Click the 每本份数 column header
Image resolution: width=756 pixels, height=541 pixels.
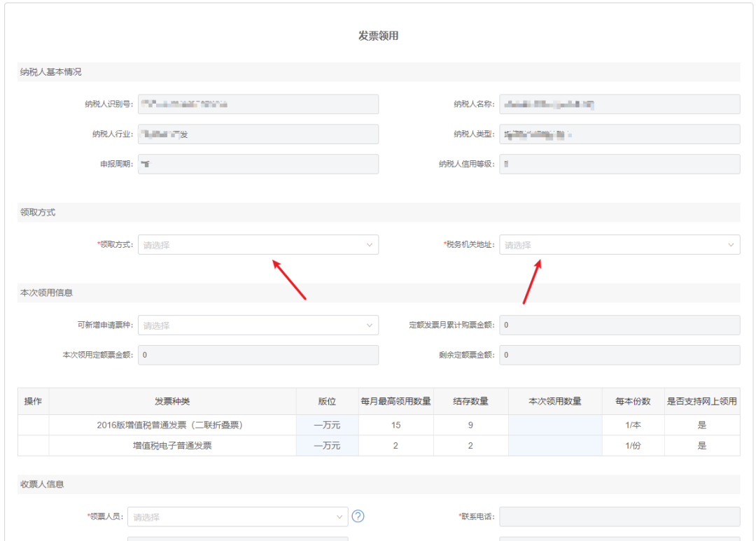pyautogui.click(x=633, y=402)
